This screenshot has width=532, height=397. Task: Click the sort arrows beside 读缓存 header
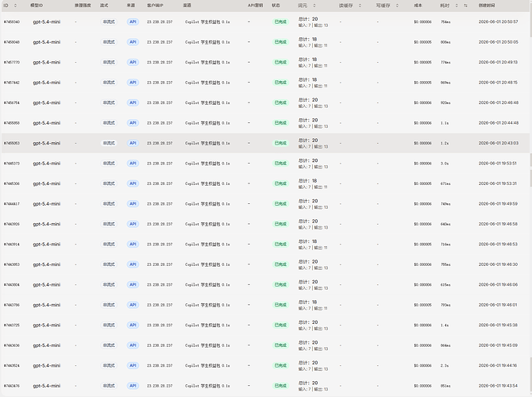pos(360,6)
